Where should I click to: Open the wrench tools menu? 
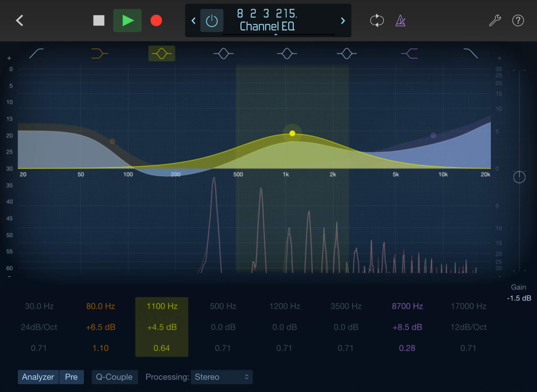(x=495, y=20)
